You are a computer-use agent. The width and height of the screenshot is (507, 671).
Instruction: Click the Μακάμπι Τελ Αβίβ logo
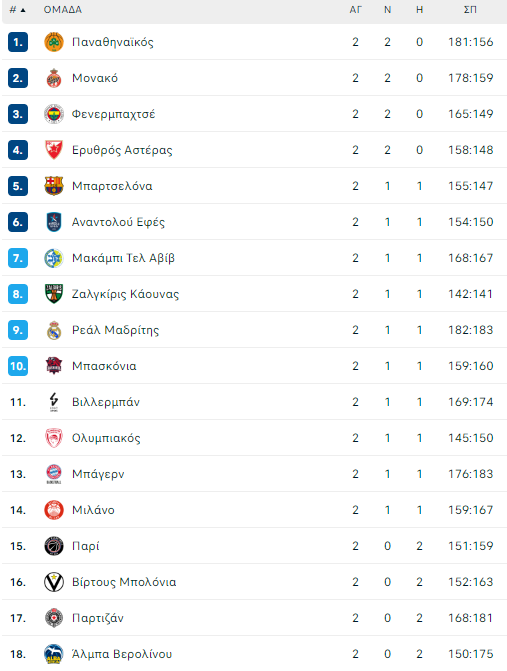pos(54,258)
